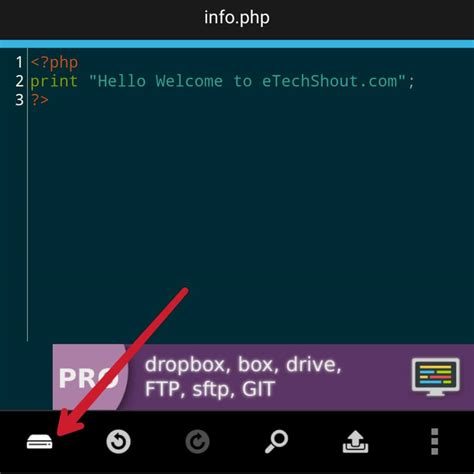Viewport: 474px width, 474px height.
Task: Tap the undo icon
Action: (x=118, y=442)
